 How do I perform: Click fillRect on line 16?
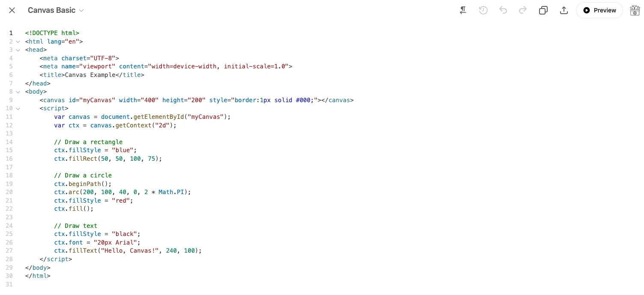coord(83,159)
